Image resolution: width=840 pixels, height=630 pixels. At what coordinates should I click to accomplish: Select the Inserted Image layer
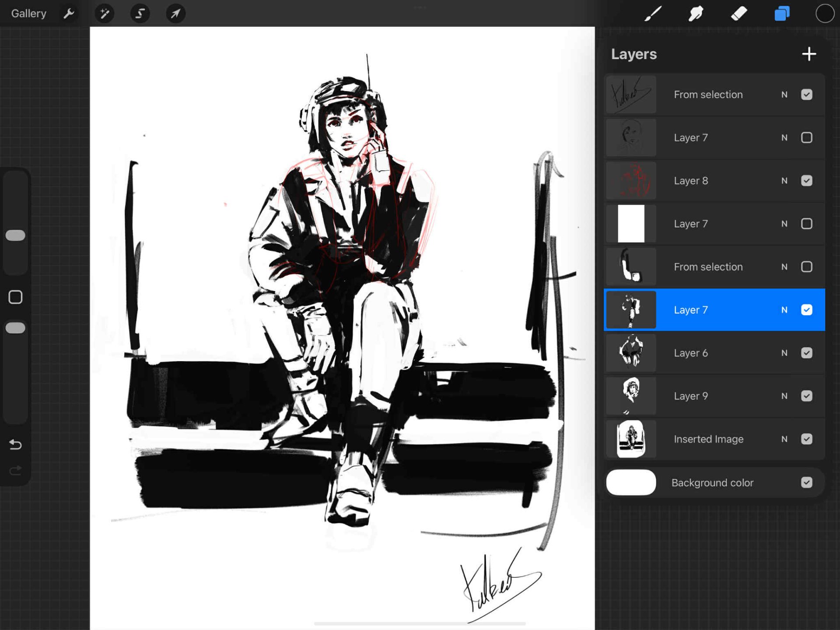coord(708,439)
